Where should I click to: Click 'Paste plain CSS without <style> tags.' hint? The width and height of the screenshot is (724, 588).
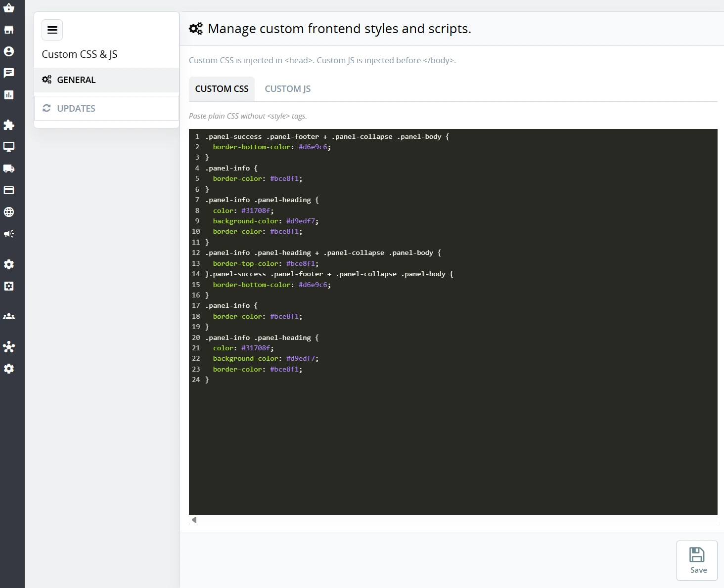[x=248, y=116]
